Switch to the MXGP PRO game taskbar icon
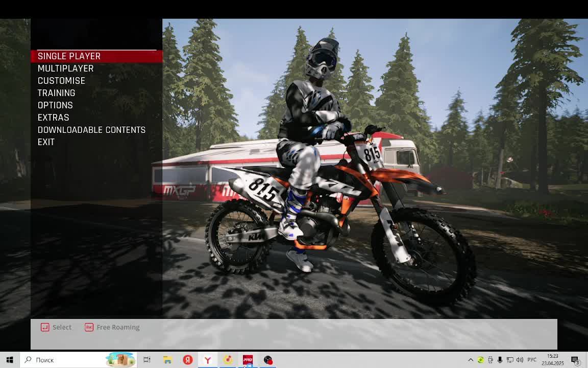Image resolution: width=588 pixels, height=368 pixels. pyautogui.click(x=248, y=360)
